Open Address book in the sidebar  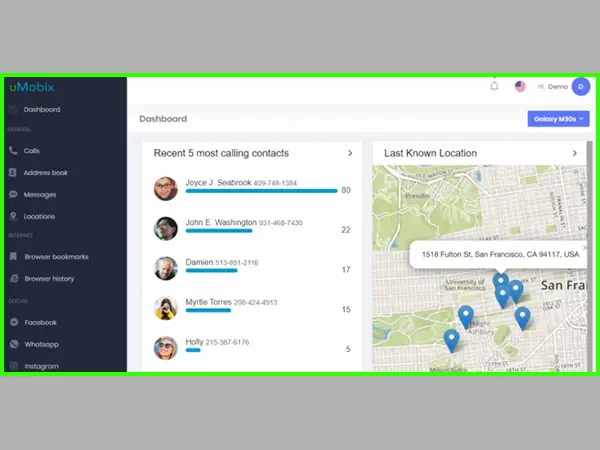pyautogui.click(x=46, y=173)
